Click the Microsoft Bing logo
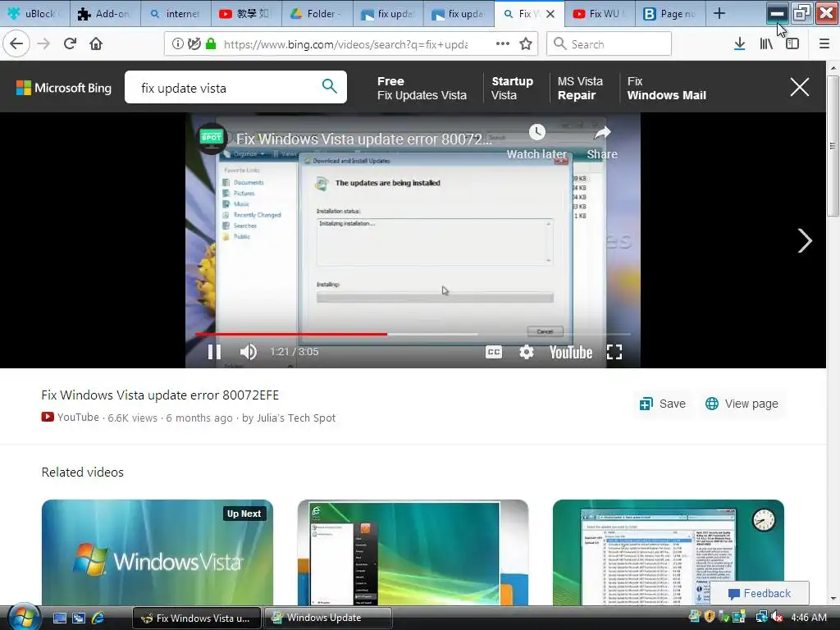840x630 pixels. tap(64, 88)
